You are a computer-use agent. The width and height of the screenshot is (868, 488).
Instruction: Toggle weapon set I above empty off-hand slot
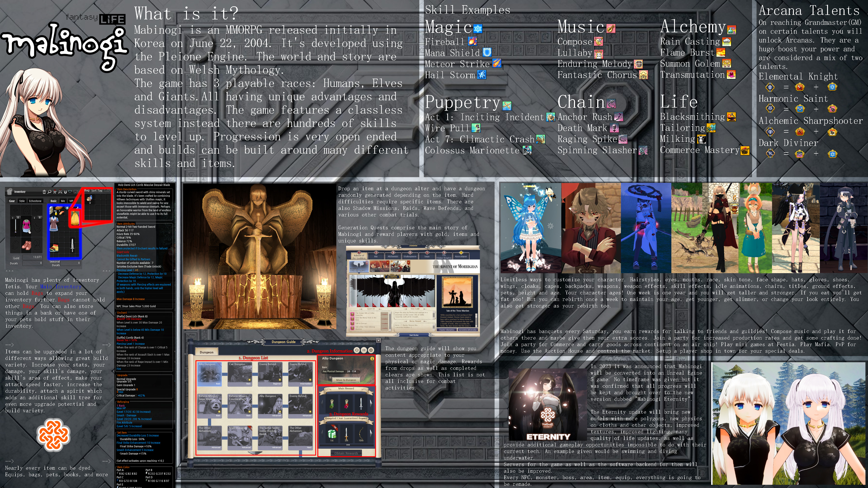pos(34,218)
